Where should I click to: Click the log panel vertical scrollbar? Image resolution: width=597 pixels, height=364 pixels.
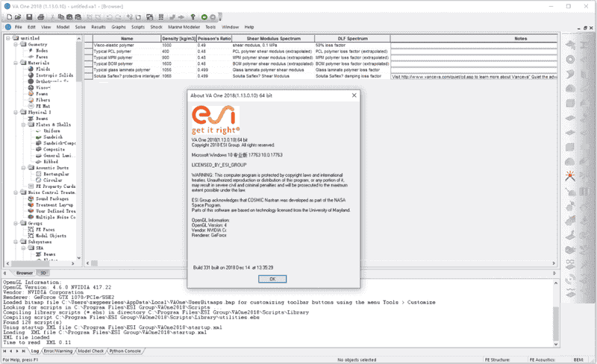click(x=556, y=313)
